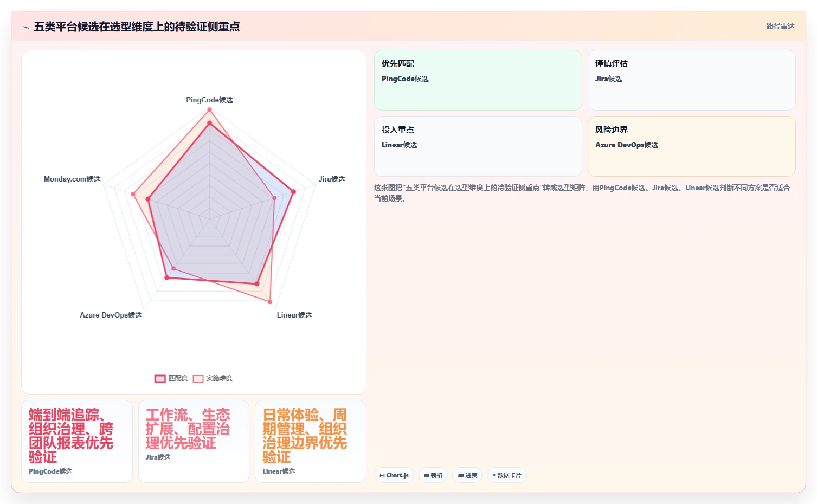Open the 优先匹配 PingCode候选 card

[478, 80]
